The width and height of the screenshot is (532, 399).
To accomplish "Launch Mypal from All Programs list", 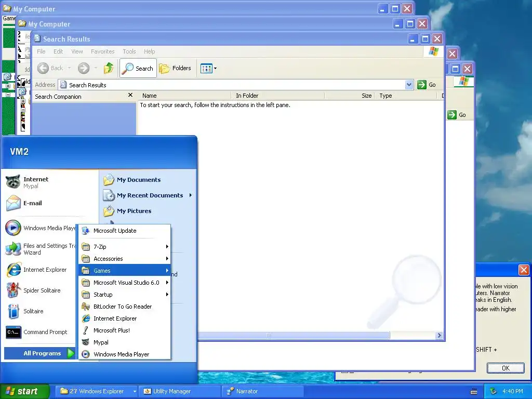I will [125, 342].
